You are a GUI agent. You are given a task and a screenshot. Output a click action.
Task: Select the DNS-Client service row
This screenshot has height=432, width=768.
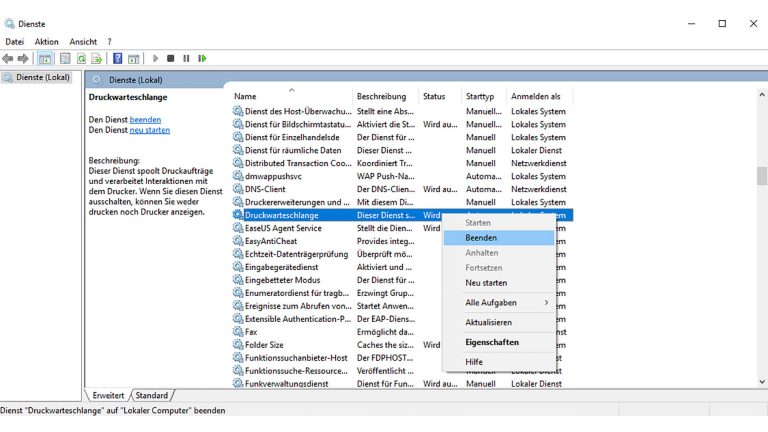(x=265, y=189)
